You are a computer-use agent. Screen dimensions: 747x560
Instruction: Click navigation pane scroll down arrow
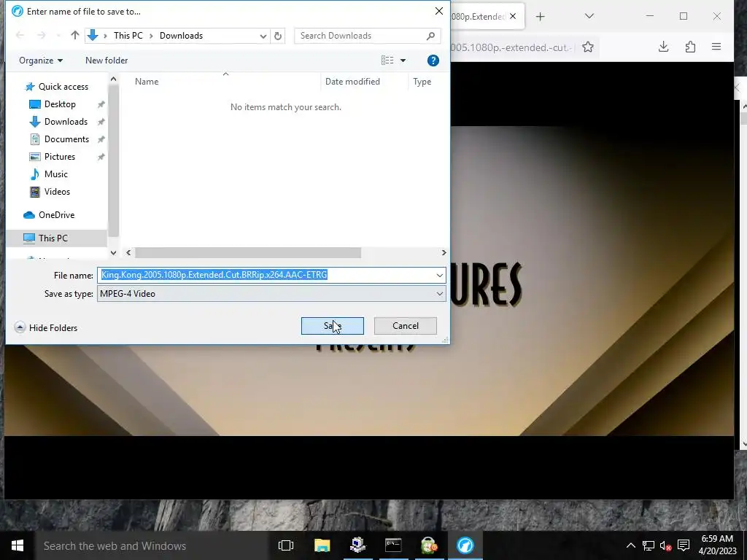pyautogui.click(x=113, y=253)
